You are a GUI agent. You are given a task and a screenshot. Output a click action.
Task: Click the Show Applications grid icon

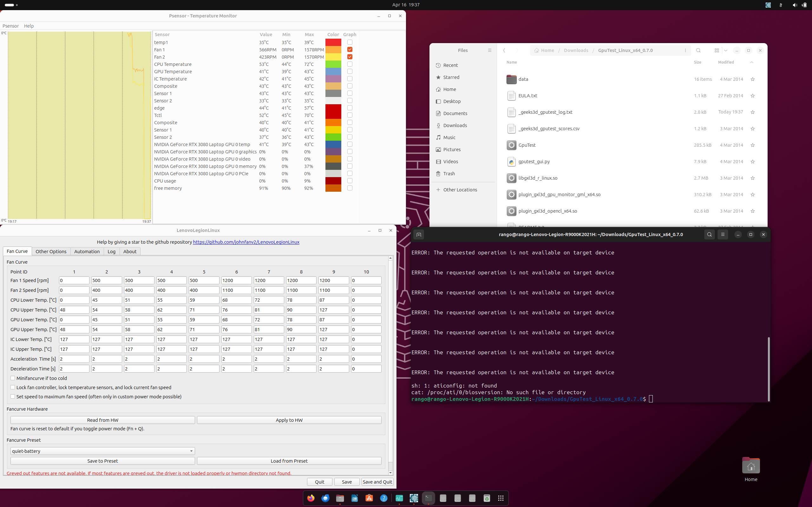click(x=501, y=498)
